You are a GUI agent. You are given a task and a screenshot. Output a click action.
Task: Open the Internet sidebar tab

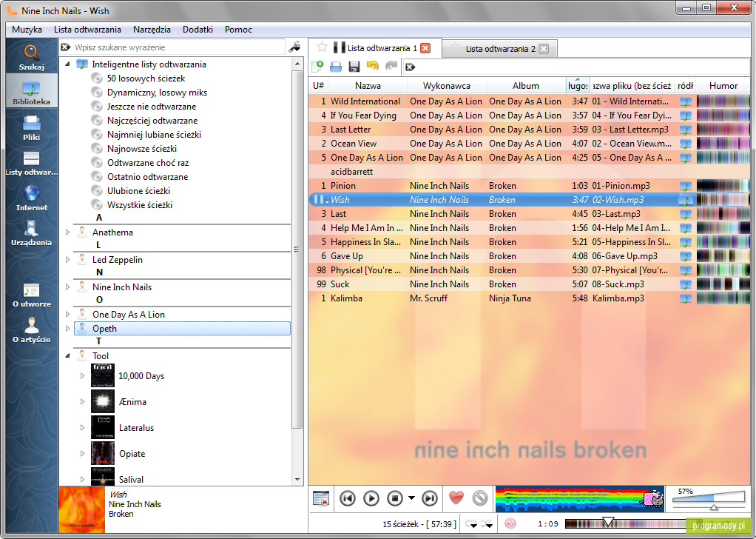(x=32, y=197)
